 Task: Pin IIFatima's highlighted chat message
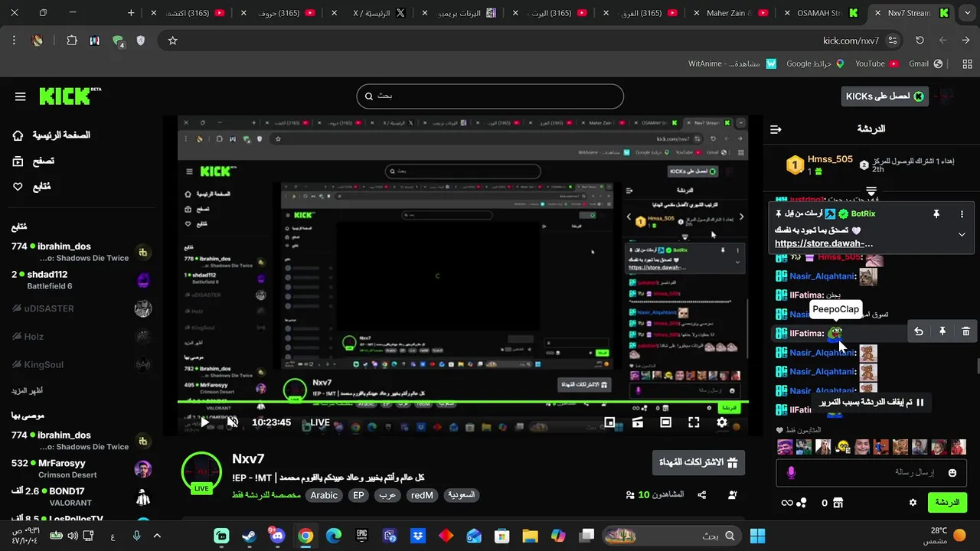[x=942, y=331]
